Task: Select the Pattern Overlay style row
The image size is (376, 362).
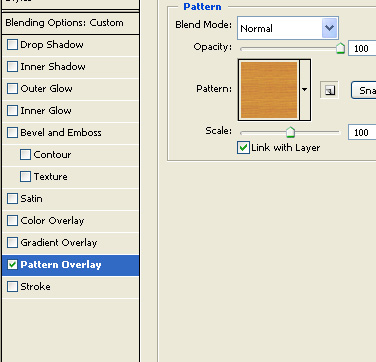Action: tap(70, 265)
